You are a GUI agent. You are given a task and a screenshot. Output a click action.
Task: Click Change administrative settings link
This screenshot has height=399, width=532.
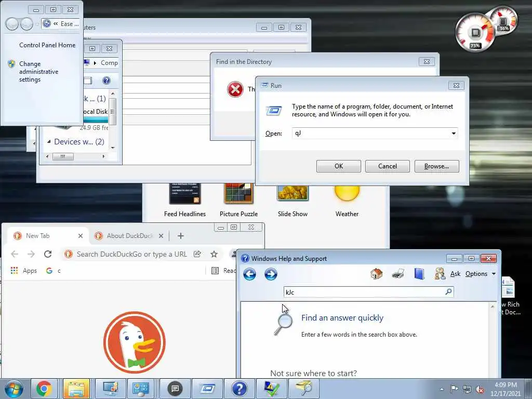[38, 72]
